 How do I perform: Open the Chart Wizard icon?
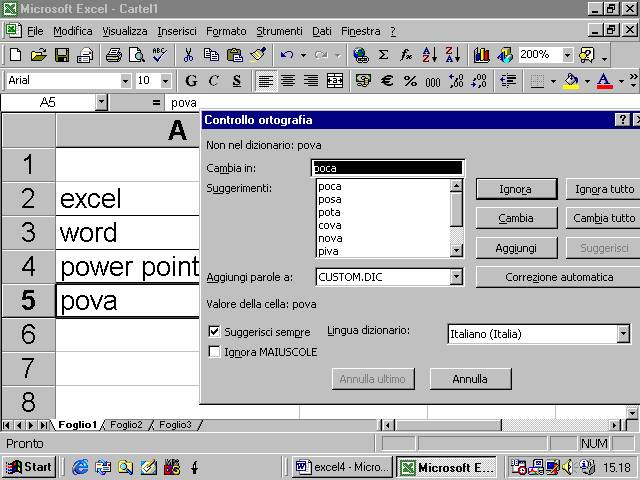coord(482,55)
